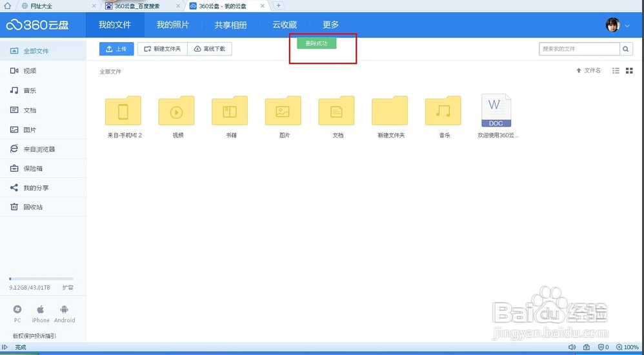Select the 视频 folder icon
The image size is (644, 355).
(177, 110)
